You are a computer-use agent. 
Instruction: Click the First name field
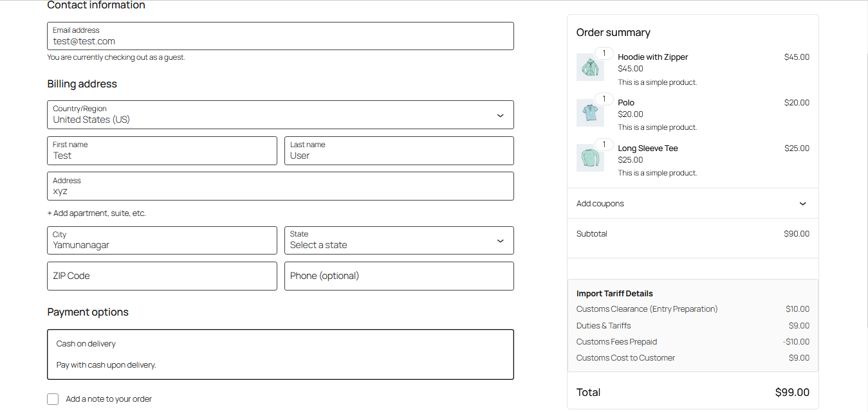tap(162, 150)
